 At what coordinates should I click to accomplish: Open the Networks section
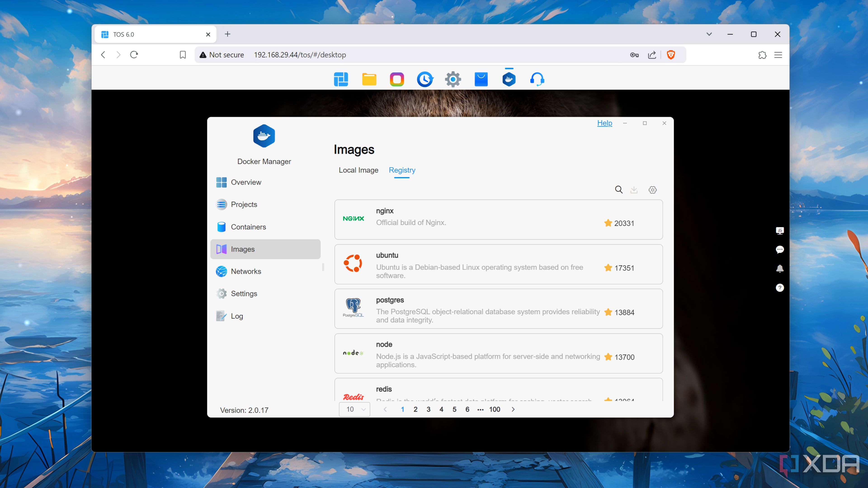tap(246, 271)
